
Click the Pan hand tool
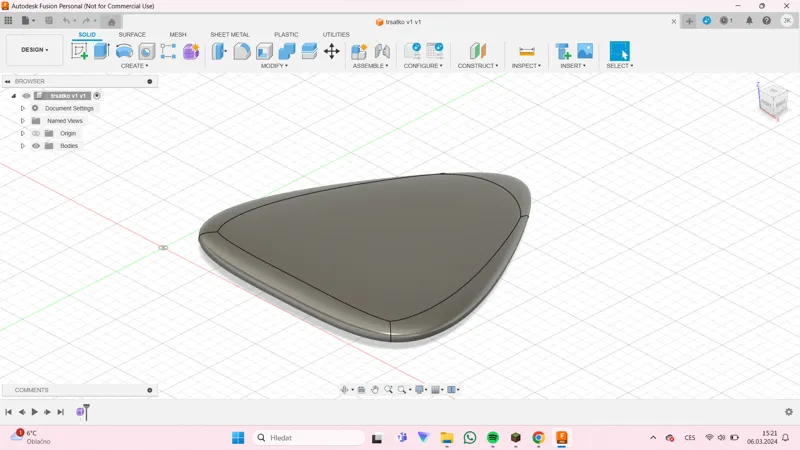click(374, 390)
